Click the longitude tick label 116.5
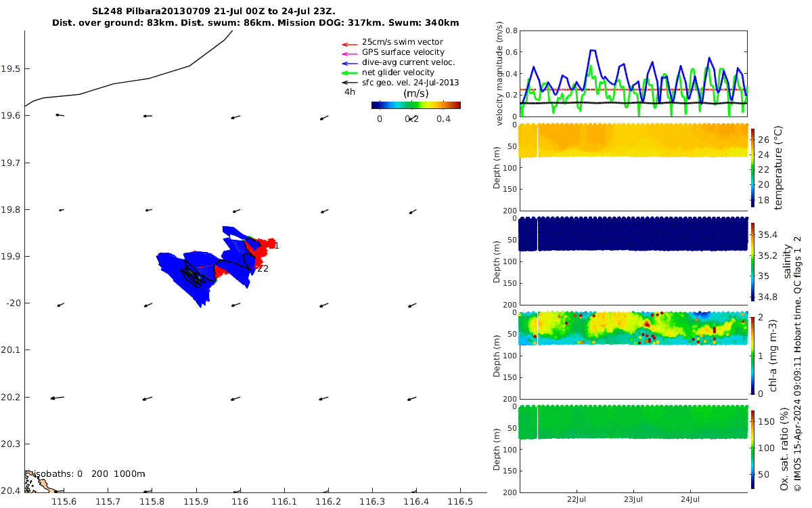812x508 pixels. [460, 502]
